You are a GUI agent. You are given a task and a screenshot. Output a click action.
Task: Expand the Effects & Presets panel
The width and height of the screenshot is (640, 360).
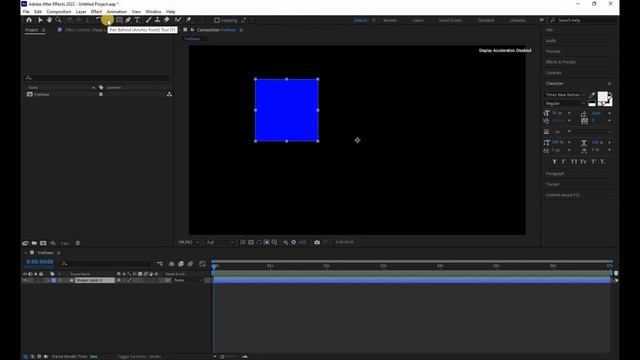tap(560, 62)
